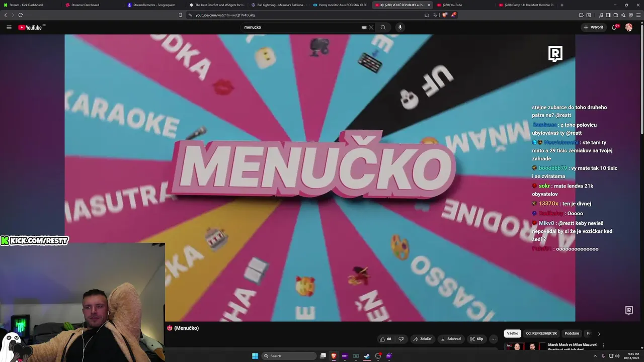Open browser extensions puzzle icon

pos(582,15)
